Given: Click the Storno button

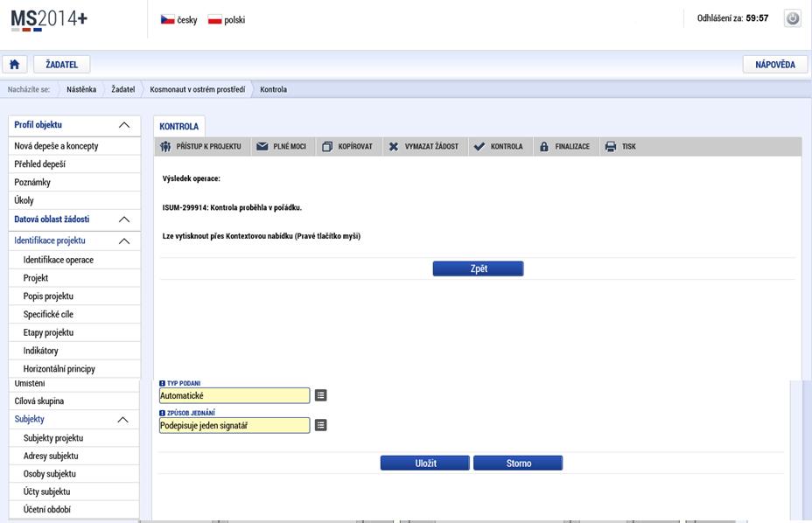Looking at the screenshot, I should (518, 463).
